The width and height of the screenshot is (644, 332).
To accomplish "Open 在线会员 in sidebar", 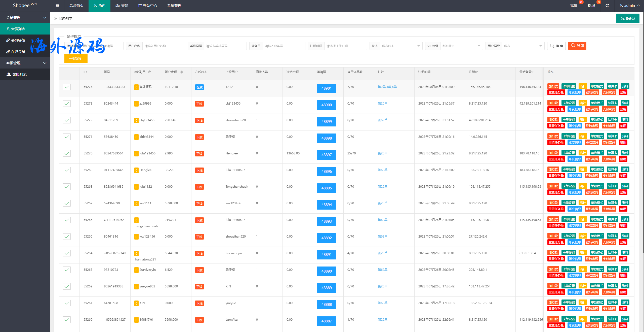I will click(18, 52).
